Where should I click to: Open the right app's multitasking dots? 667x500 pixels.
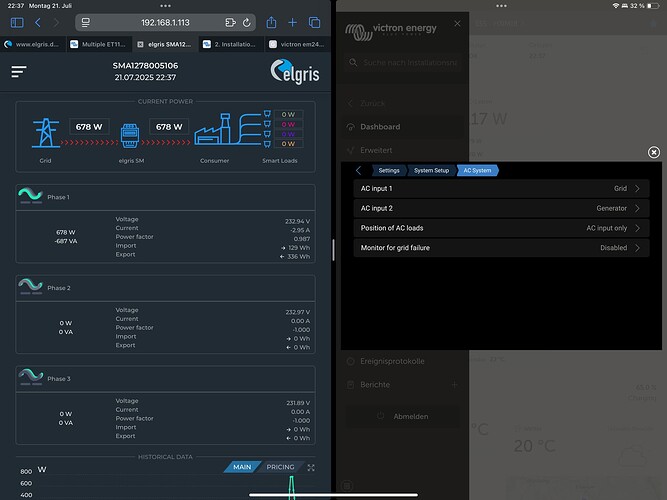click(x=501, y=6)
